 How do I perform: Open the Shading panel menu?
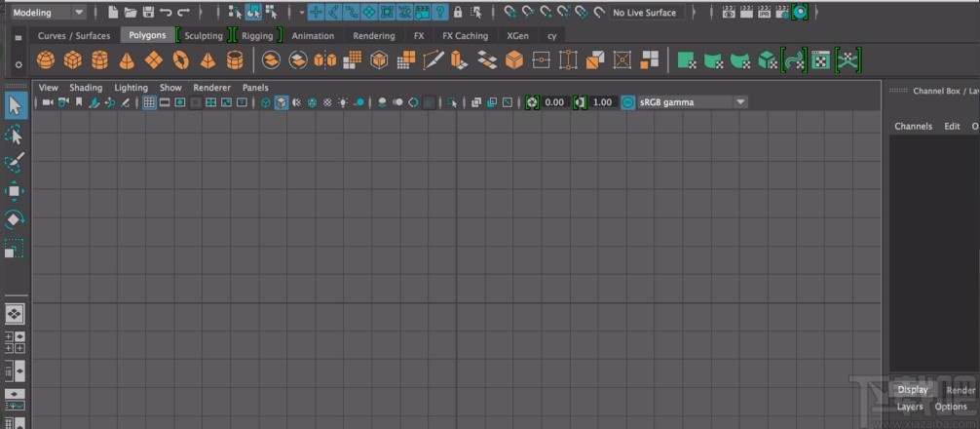86,88
